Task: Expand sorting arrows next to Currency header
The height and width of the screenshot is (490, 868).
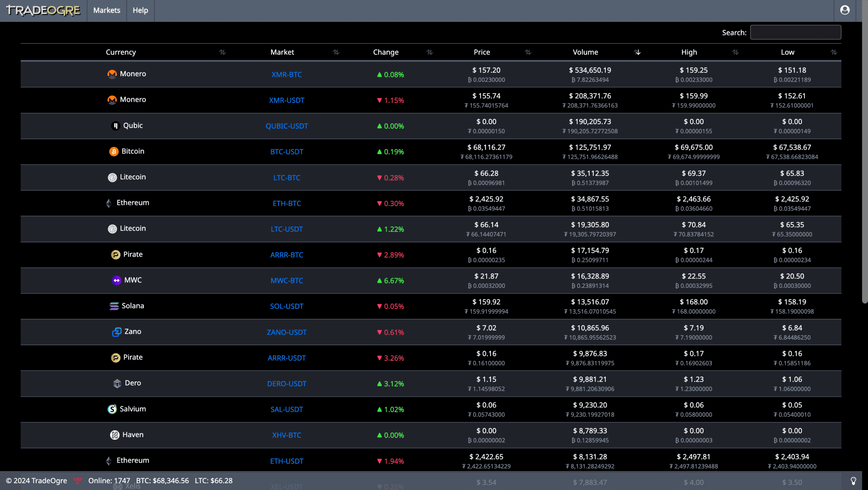Action: coord(222,52)
